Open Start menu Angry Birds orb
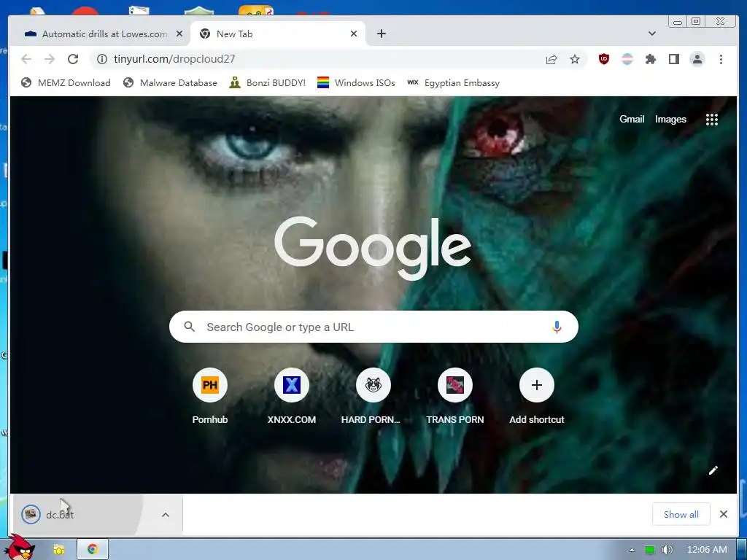 coord(19,548)
